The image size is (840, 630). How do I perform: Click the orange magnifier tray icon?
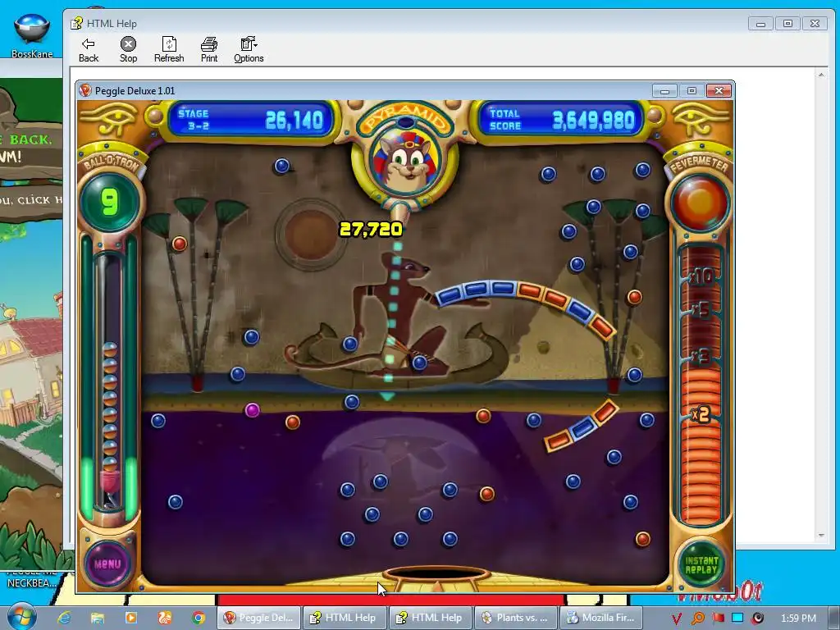tap(697, 619)
